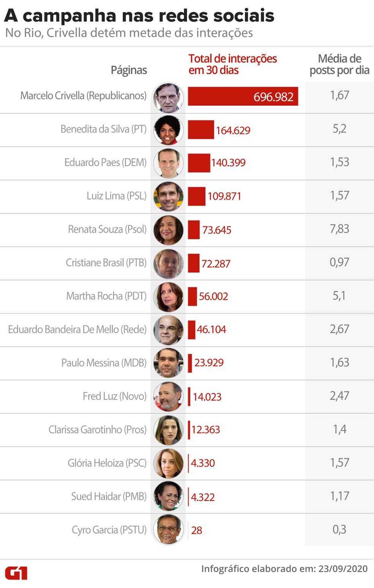The height and width of the screenshot is (588, 374).
Task: Select the Páginas column header
Action: 129,70
